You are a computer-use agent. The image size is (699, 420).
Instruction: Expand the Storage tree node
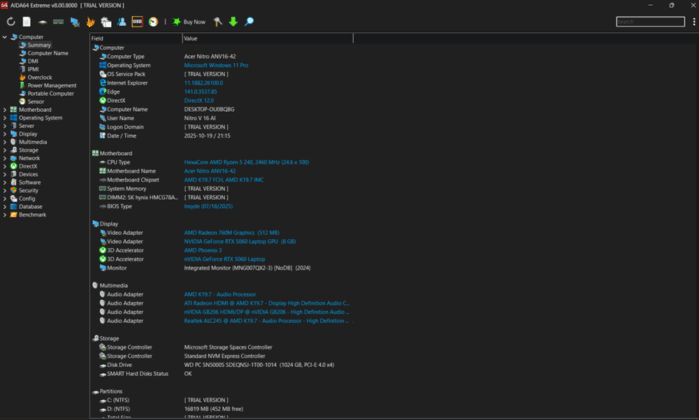point(5,150)
